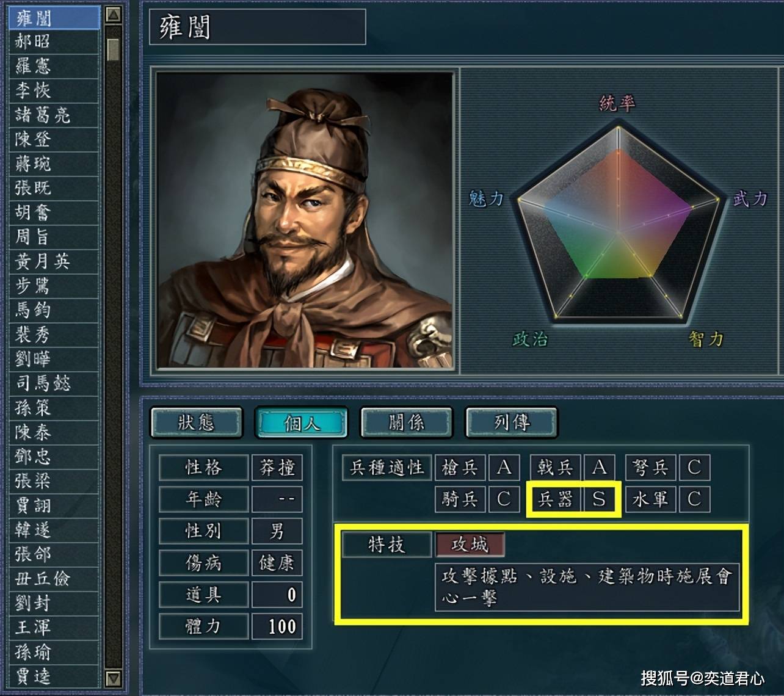
Task: Open the 狀態 tab
Action: [x=197, y=422]
